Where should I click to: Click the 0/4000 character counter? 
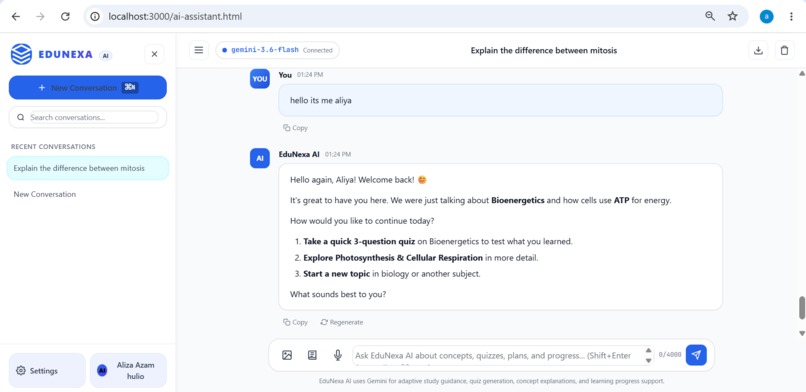tap(670, 354)
